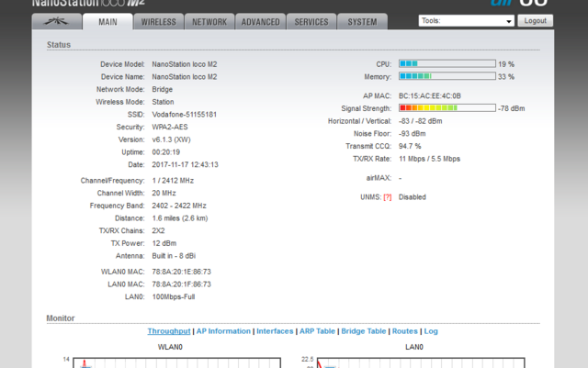588x368 pixels.
Task: Click the Signal Strength color bar
Action: (x=447, y=108)
